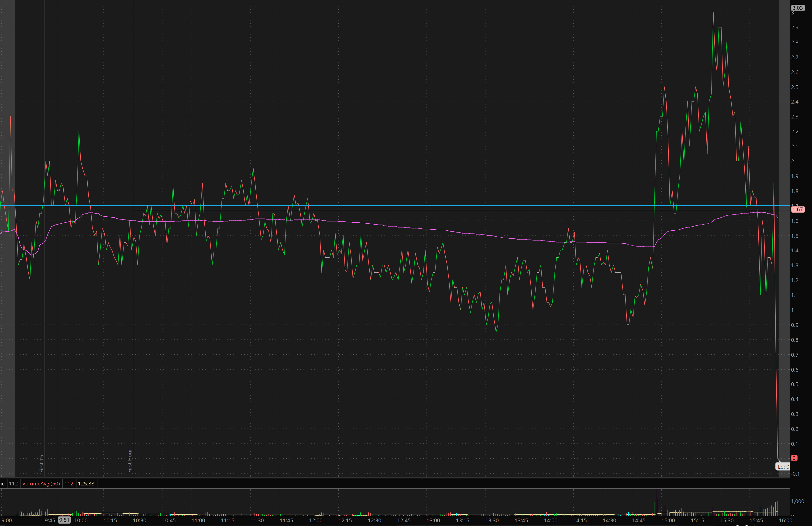Click the red 0 price bubble

pos(794,458)
